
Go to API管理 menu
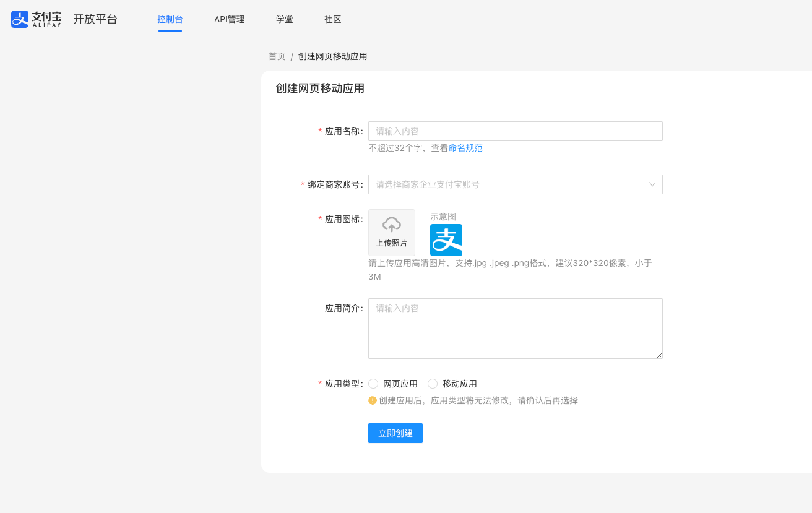[x=230, y=19]
